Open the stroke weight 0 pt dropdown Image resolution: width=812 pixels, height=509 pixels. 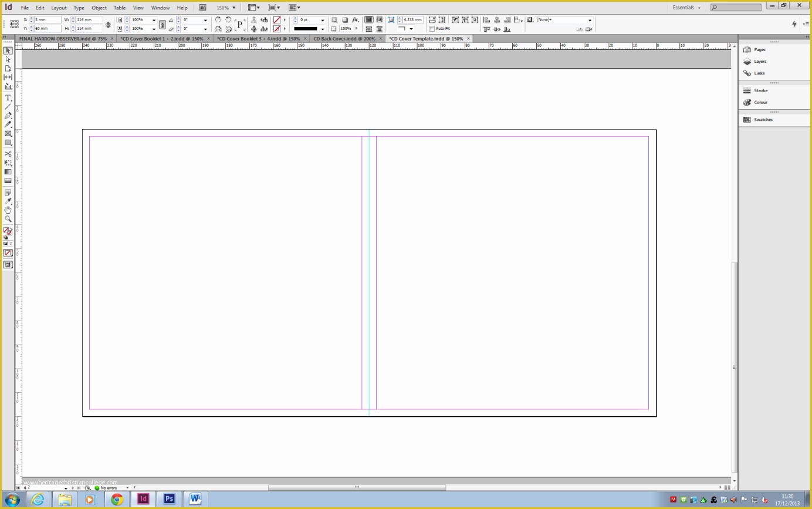pyautogui.click(x=323, y=20)
